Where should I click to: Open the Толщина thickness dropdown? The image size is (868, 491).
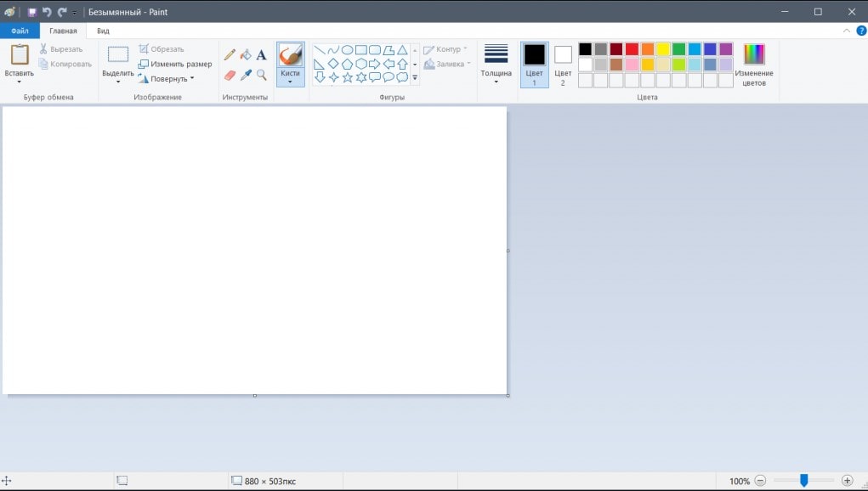coord(496,65)
